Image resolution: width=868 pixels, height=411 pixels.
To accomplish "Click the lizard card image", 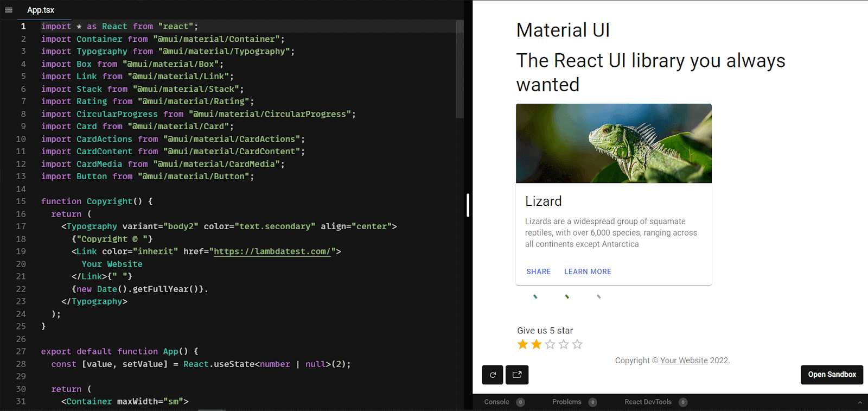I will [x=614, y=143].
